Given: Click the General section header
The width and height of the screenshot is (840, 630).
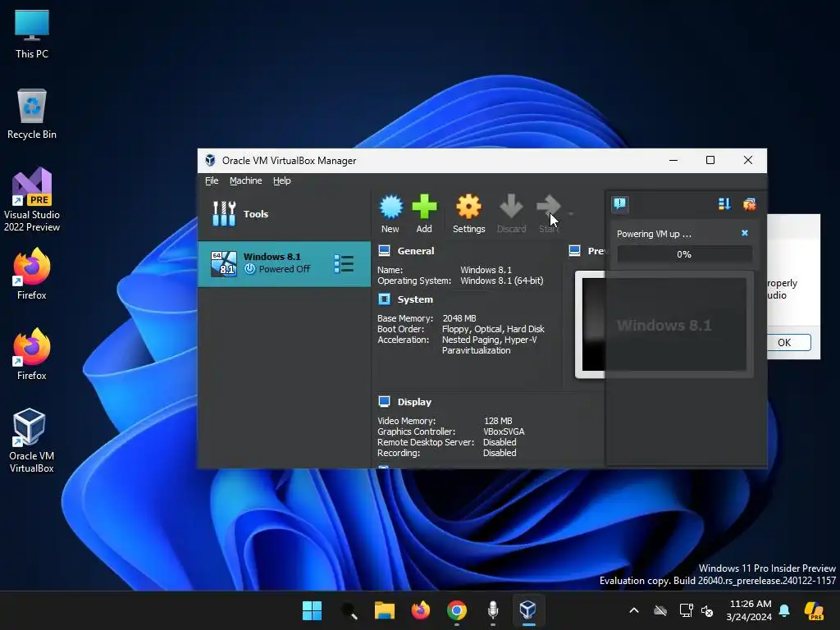Looking at the screenshot, I should coord(416,251).
